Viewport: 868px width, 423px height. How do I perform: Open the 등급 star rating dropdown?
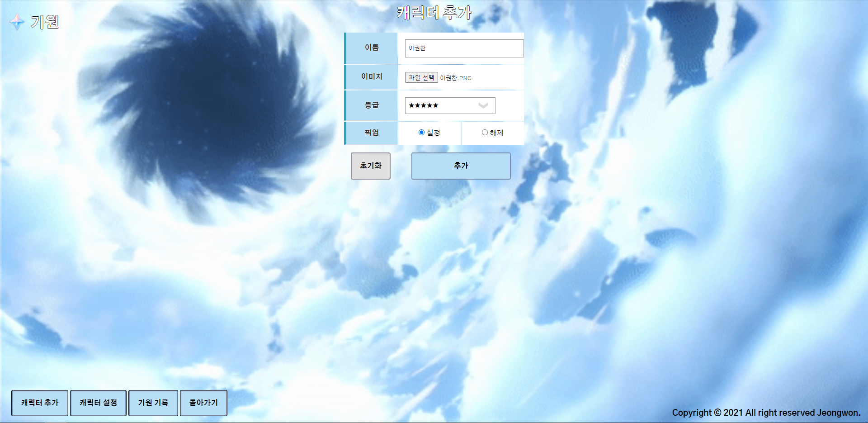450,105
